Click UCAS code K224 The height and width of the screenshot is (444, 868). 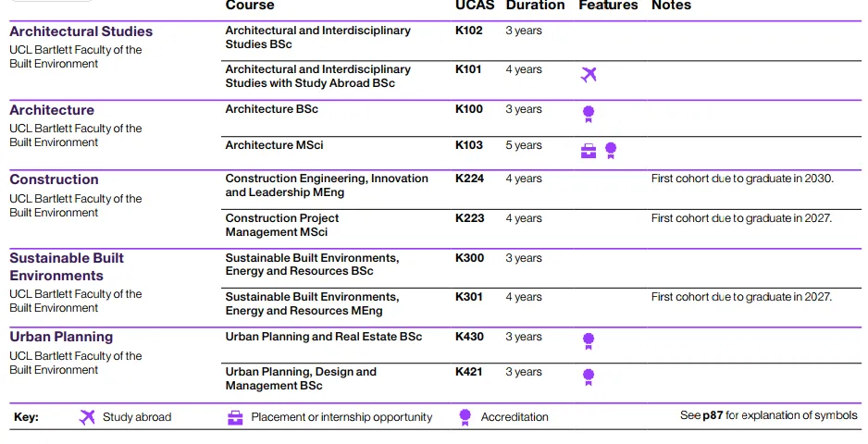point(469,179)
